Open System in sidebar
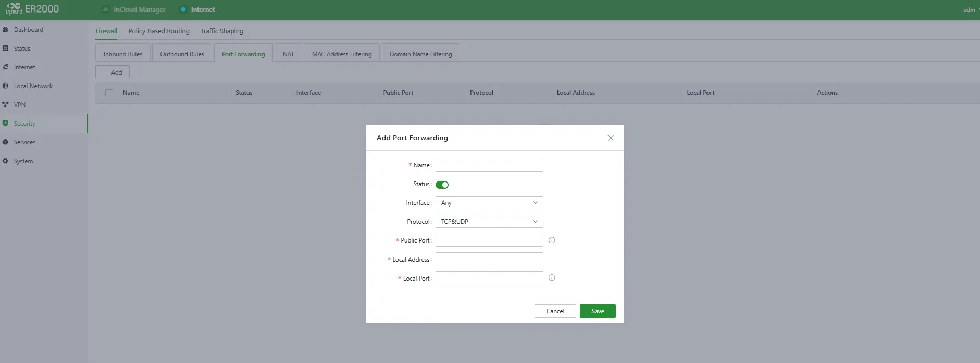The width and height of the screenshot is (980, 363). pyautogui.click(x=23, y=161)
